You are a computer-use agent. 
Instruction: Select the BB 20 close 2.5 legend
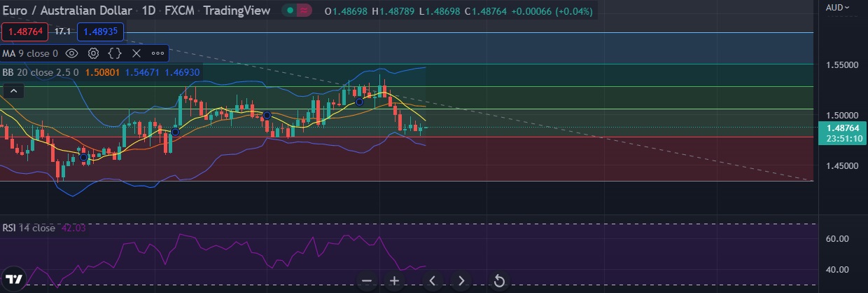pos(41,71)
